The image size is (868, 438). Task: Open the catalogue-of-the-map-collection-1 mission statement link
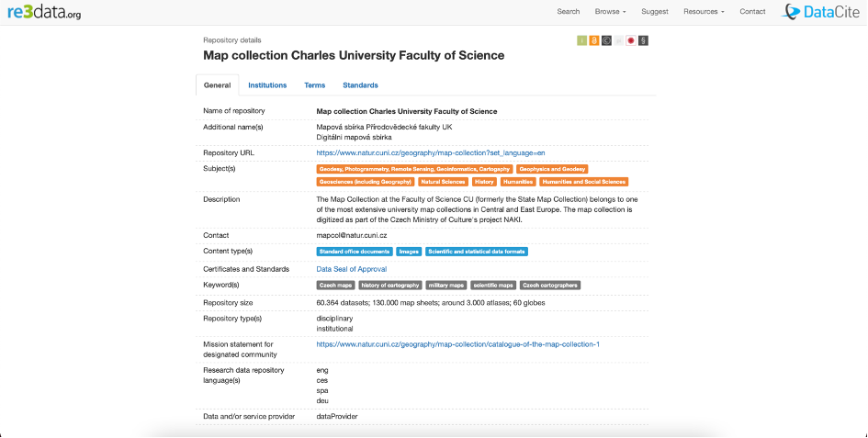[457, 344]
